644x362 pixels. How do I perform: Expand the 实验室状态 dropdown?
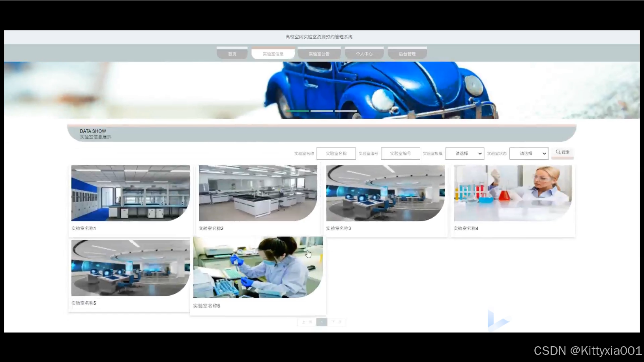tap(529, 153)
